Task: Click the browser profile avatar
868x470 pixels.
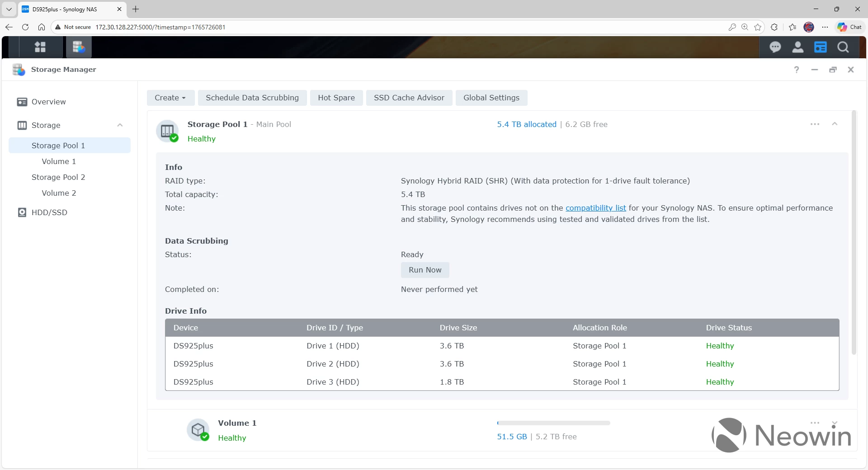Action: tap(809, 27)
